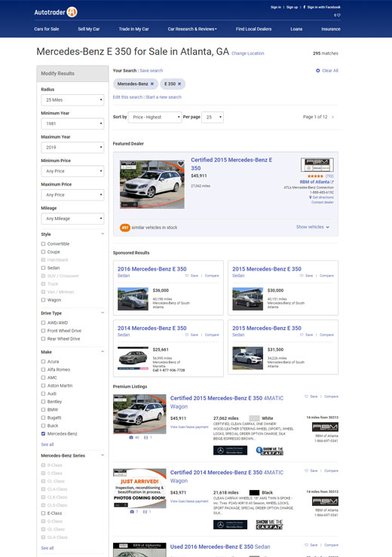This screenshot has height=557, width=392.
Task: Expand Show vehicles for featured dealer
Action: [313, 227]
